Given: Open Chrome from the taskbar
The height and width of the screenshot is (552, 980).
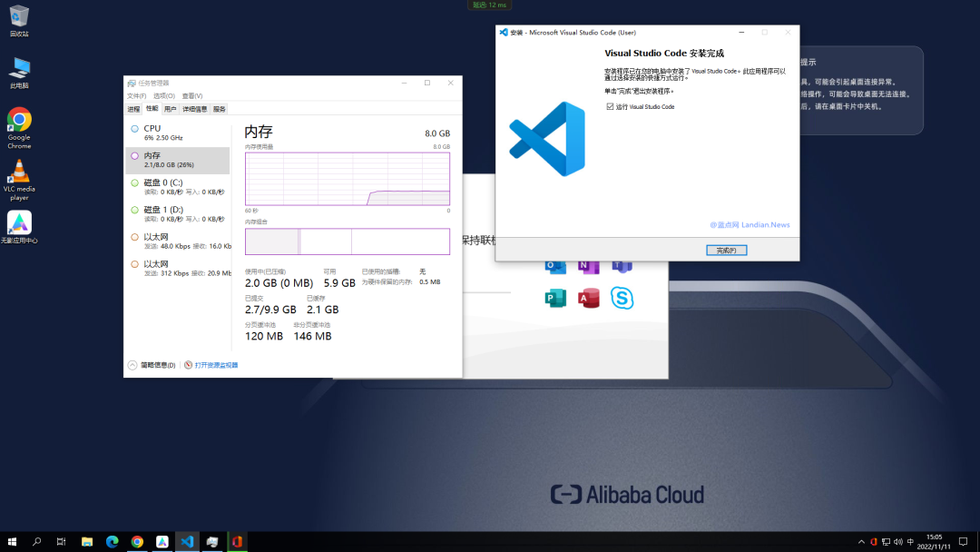Looking at the screenshot, I should (x=137, y=541).
